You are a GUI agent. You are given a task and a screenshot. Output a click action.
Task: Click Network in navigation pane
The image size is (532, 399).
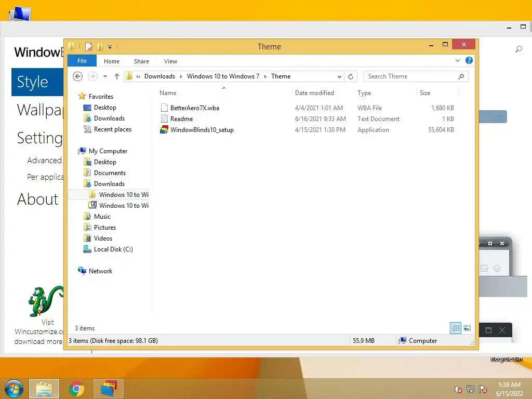click(100, 271)
